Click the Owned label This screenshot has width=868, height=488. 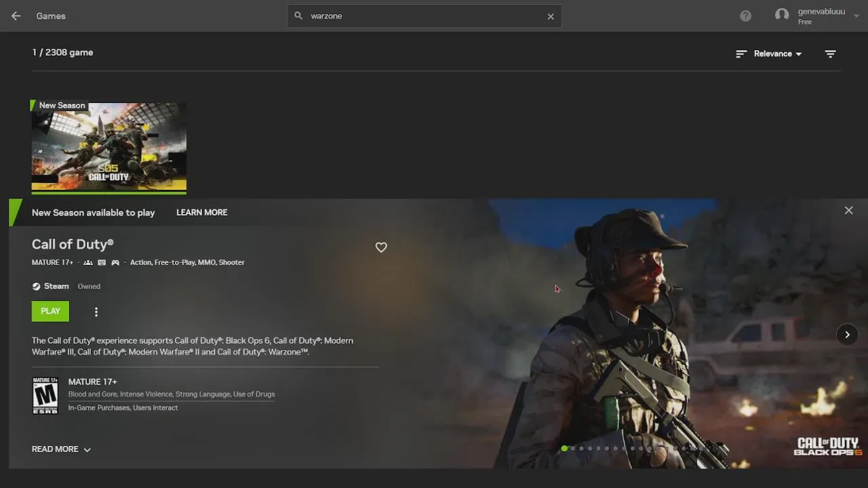pos(89,286)
